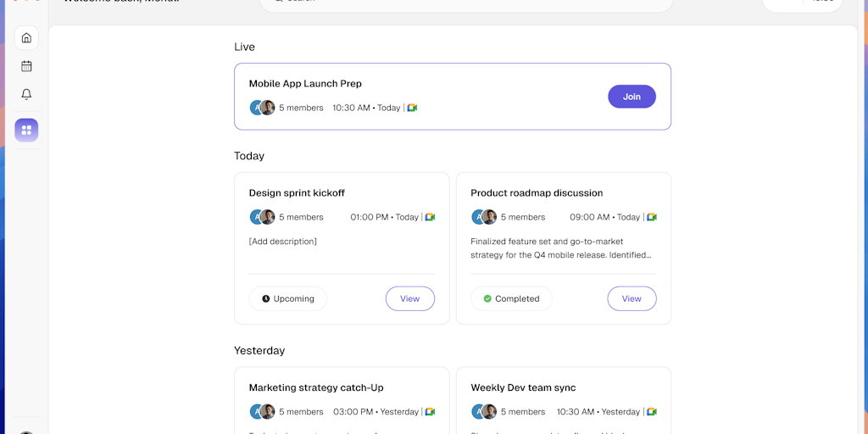Join the Mobile App Launch Prep meeting

(x=632, y=97)
